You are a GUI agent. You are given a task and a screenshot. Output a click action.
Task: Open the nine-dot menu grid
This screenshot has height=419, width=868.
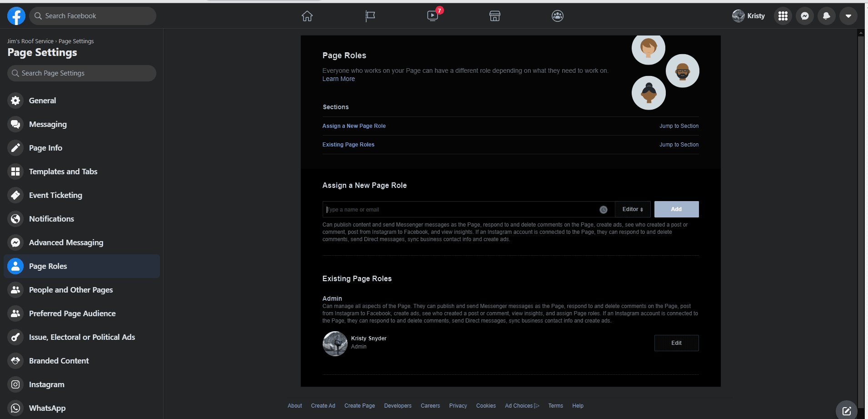click(x=783, y=16)
